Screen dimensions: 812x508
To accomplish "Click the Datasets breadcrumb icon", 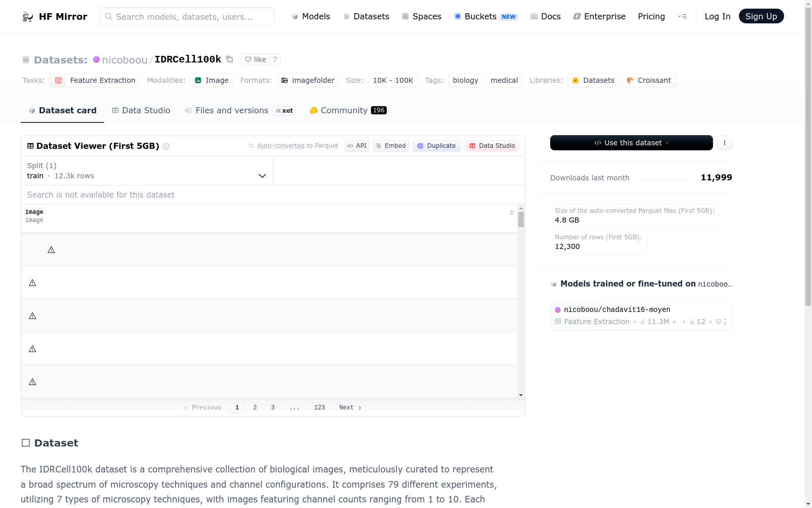I will point(26,60).
